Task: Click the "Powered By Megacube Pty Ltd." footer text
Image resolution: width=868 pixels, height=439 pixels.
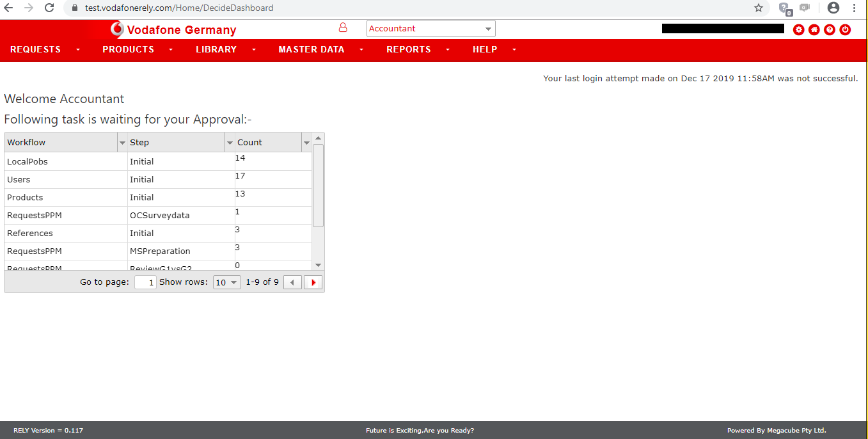Action: click(777, 431)
